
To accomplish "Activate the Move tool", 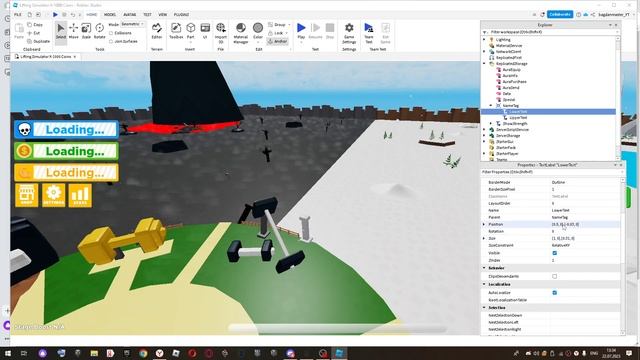I will pyautogui.click(x=73, y=31).
